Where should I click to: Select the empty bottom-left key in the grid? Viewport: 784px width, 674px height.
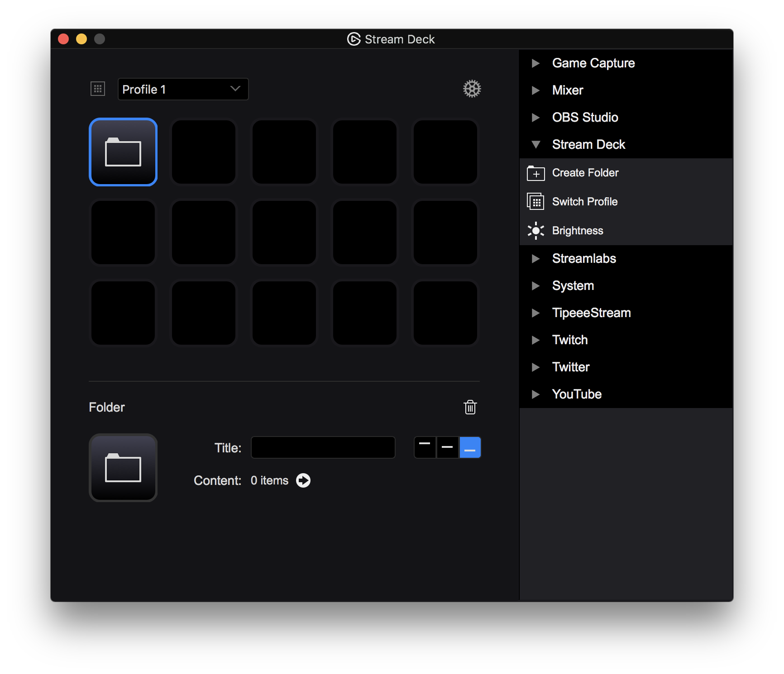click(123, 313)
